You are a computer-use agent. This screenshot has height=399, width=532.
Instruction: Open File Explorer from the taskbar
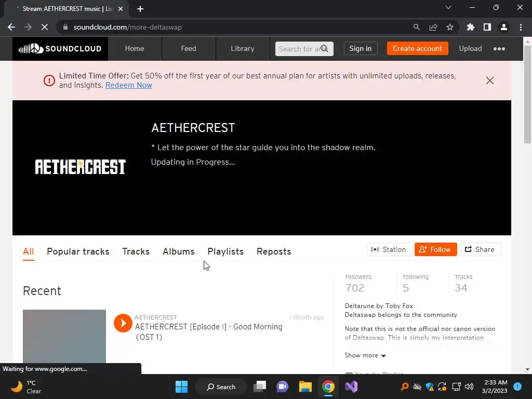pyautogui.click(x=305, y=387)
